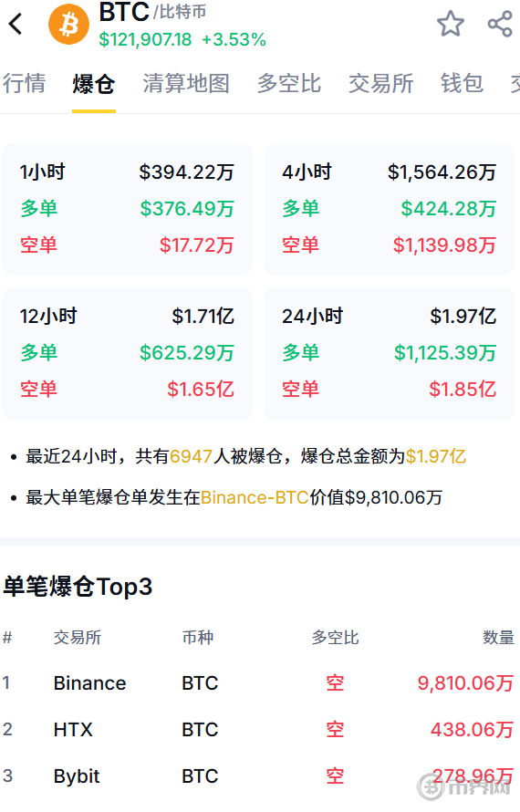Tap the share icon
Viewport: 520px width, 812px height.
click(500, 24)
